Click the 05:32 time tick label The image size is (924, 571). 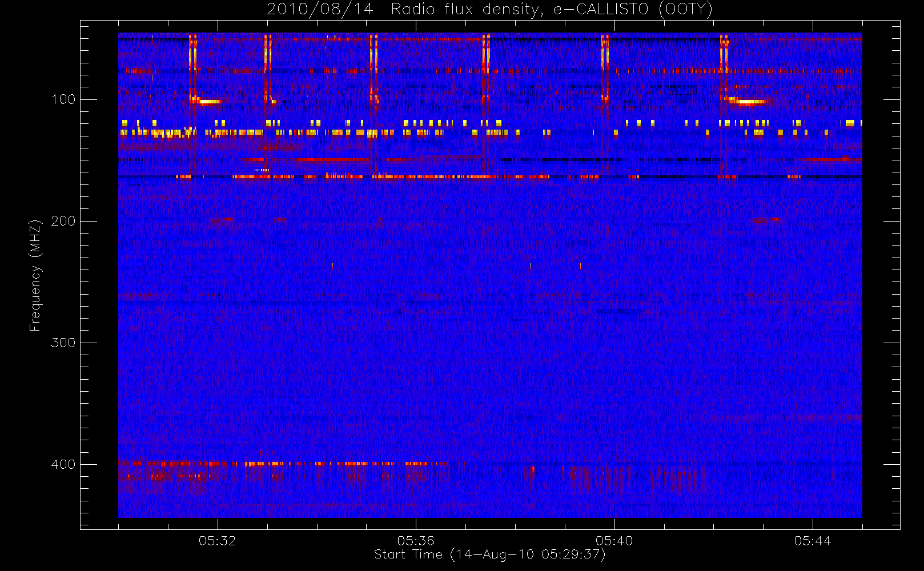coord(218,541)
